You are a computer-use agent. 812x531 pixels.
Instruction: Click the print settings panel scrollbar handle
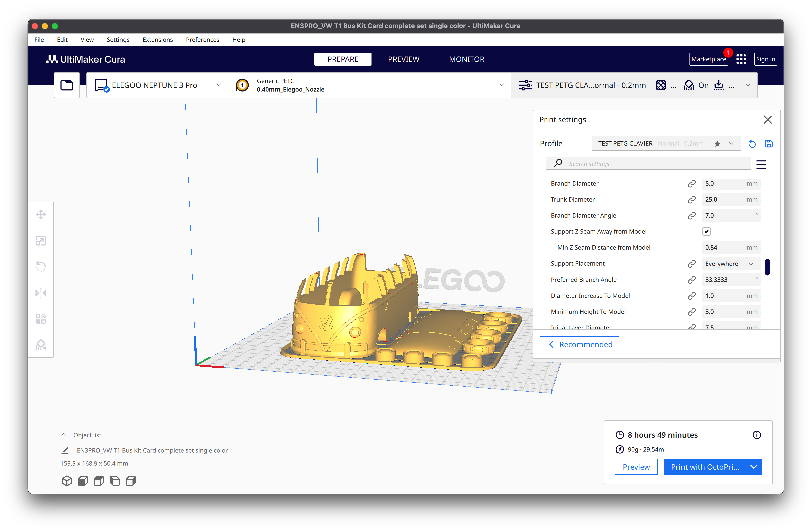click(x=767, y=267)
